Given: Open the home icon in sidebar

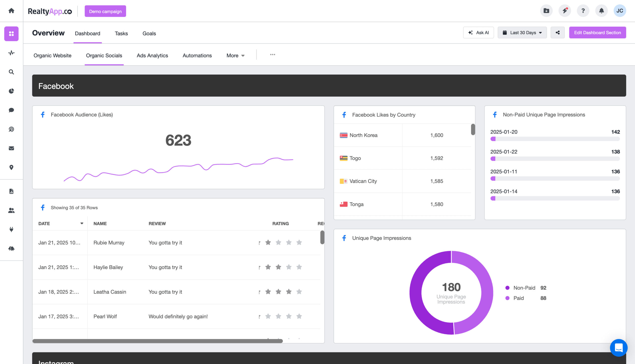Looking at the screenshot, I should 11,11.
